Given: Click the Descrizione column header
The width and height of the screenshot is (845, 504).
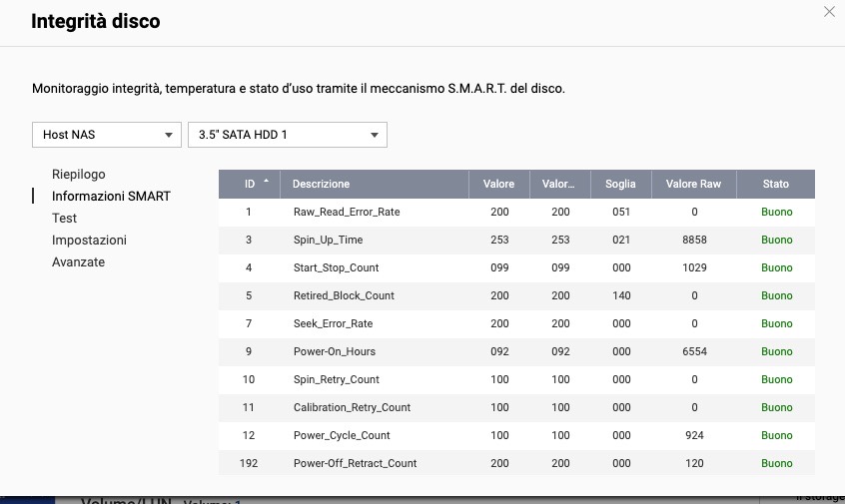Looking at the screenshot, I should [322, 184].
